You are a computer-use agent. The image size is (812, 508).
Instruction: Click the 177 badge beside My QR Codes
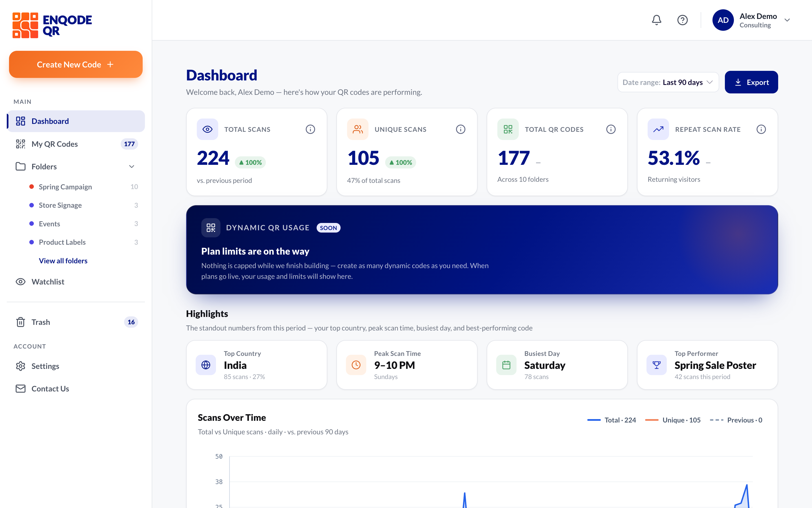tap(129, 144)
